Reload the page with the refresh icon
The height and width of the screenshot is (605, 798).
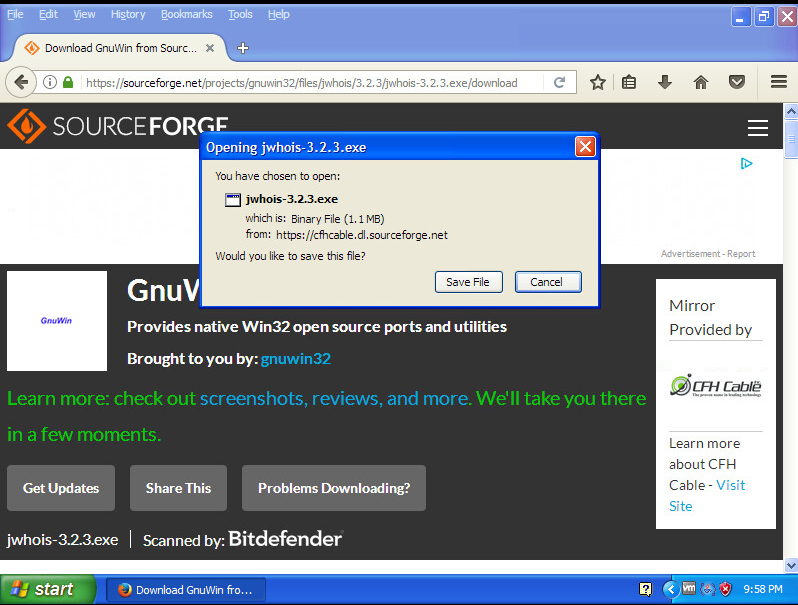[559, 82]
